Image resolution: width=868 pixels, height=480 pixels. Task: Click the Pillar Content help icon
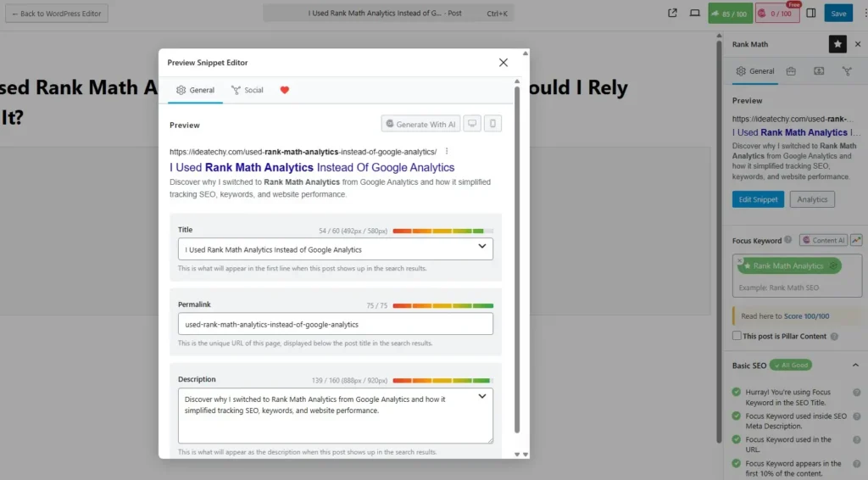[x=834, y=336]
